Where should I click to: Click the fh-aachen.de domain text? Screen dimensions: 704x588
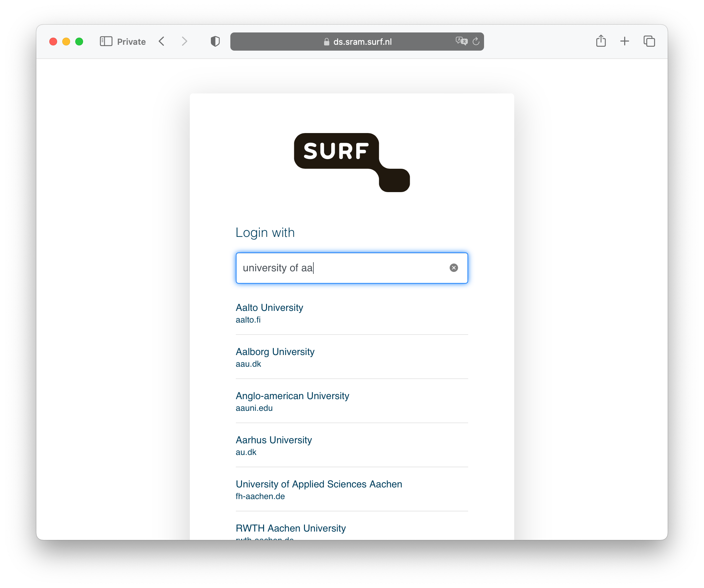[x=260, y=496]
